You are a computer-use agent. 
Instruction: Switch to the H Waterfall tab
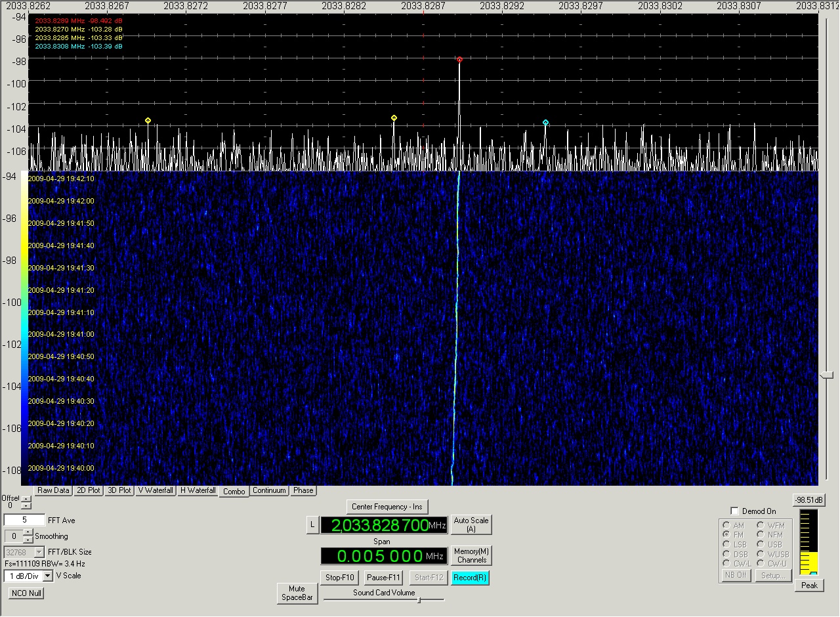pyautogui.click(x=198, y=490)
